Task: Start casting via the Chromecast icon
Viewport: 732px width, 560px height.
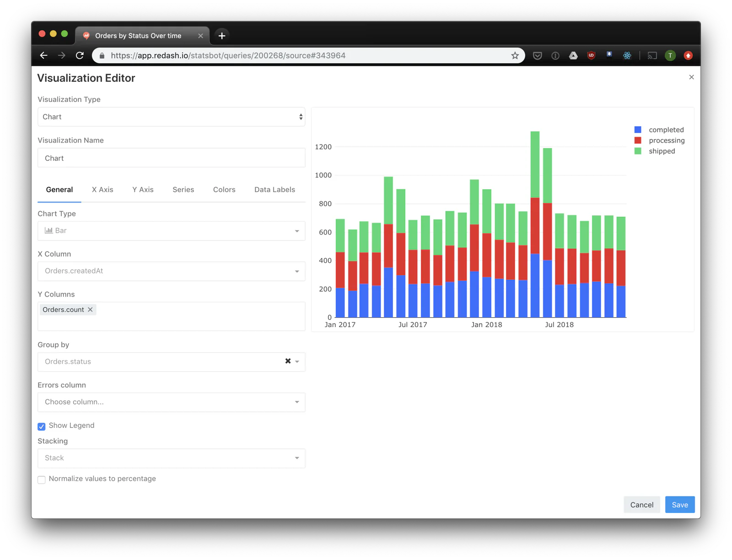Action: pos(652,55)
